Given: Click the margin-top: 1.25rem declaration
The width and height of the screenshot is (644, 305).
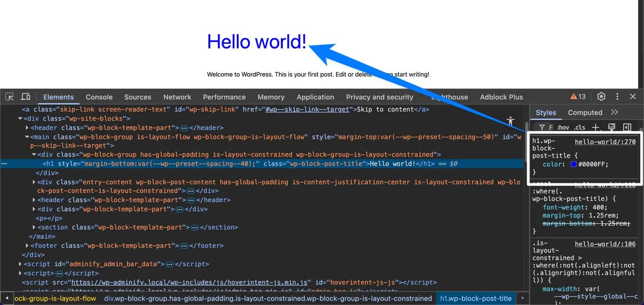Looking at the screenshot, I should [581, 216].
